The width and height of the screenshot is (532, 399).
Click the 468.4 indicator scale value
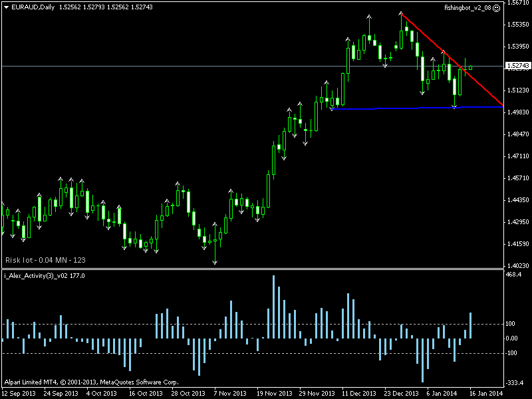tap(513, 275)
